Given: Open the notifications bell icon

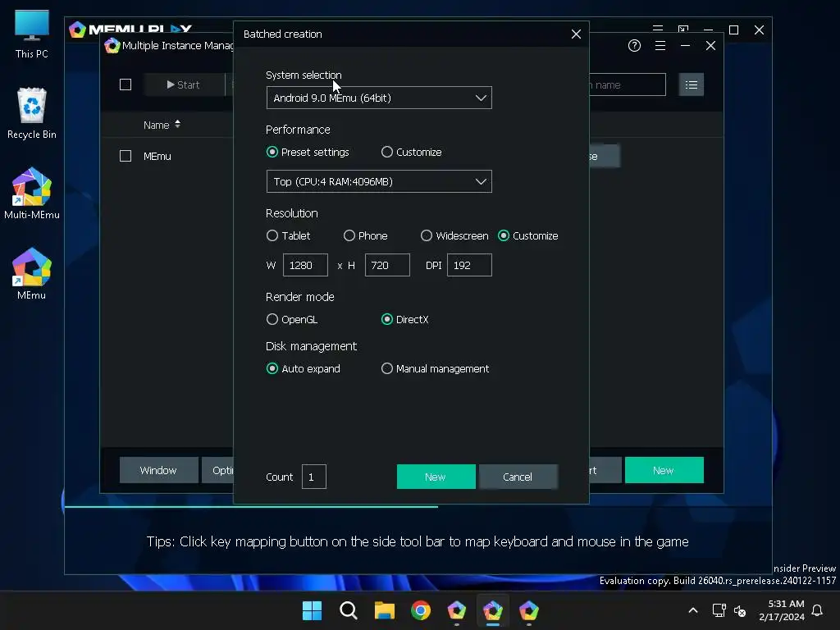Looking at the screenshot, I should (817, 610).
